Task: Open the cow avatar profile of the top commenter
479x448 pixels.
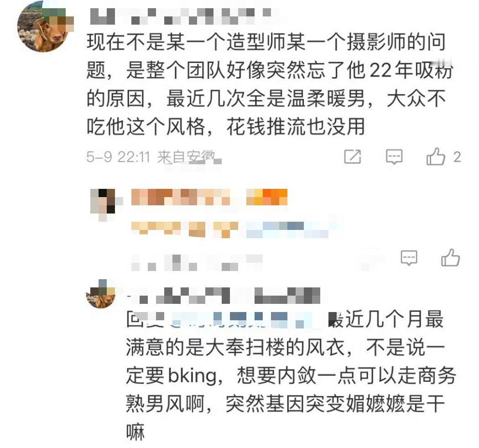Action: pos(45,26)
